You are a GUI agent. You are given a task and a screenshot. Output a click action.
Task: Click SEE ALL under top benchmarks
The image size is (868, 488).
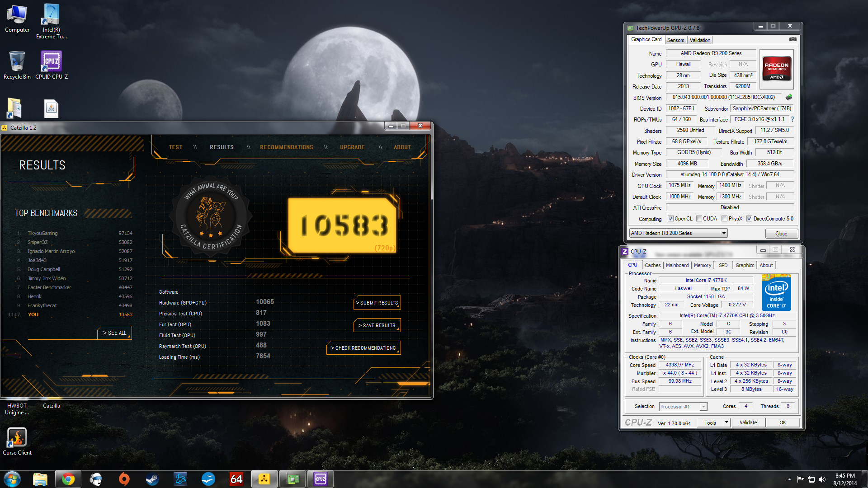point(115,333)
